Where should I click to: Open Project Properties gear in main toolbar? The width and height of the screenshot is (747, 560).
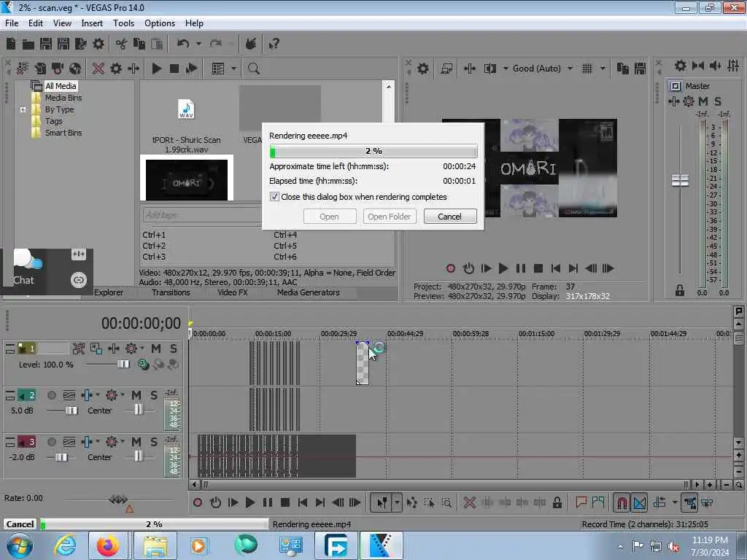click(98, 44)
